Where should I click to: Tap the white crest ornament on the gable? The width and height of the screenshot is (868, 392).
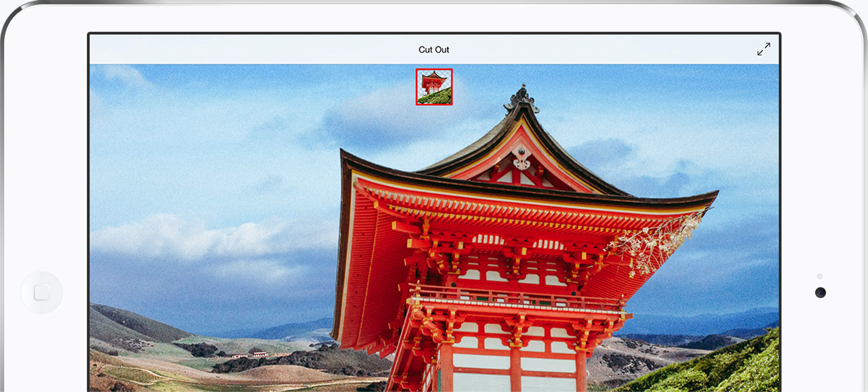point(521,159)
